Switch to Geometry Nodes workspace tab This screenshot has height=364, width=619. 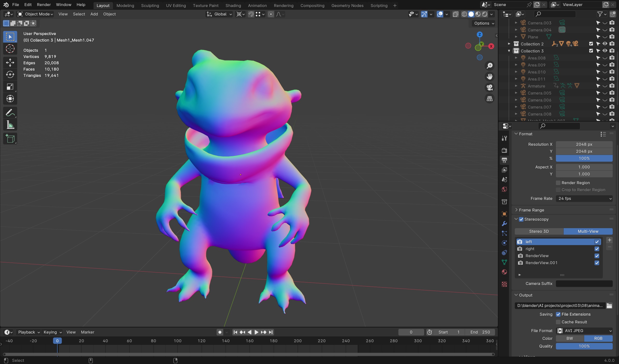pos(347,5)
